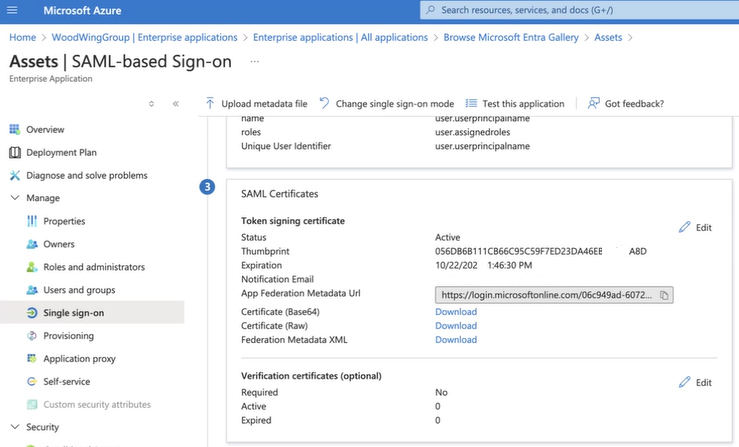Click the Properties bars icon
Viewport: 739px width, 447px height.
[32, 221]
